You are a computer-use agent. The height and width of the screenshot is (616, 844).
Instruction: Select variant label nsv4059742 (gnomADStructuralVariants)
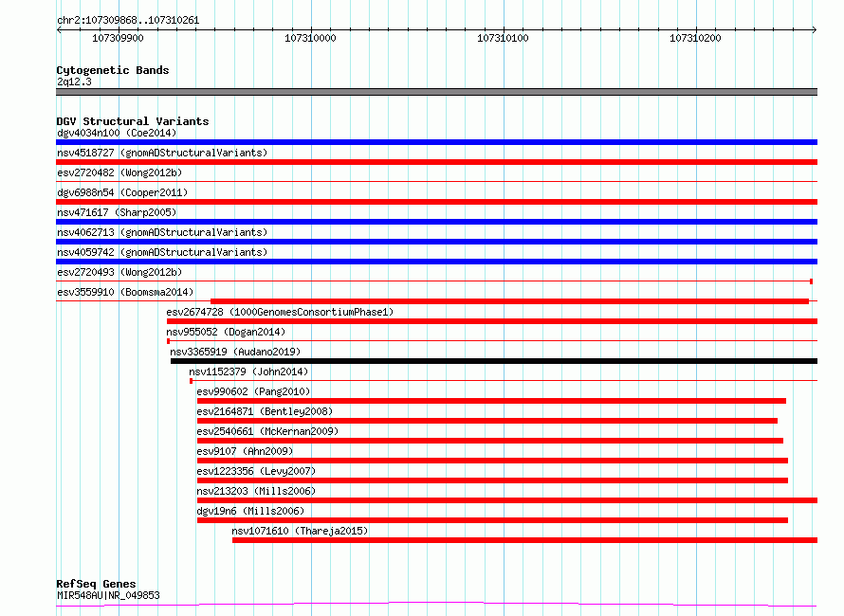pyautogui.click(x=162, y=252)
